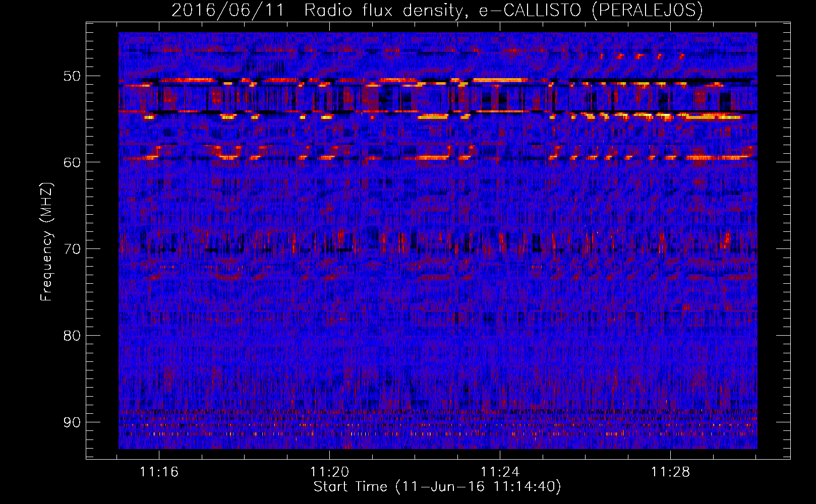Click the 11:24 time tick label
The height and width of the screenshot is (504, 816).
click(500, 472)
